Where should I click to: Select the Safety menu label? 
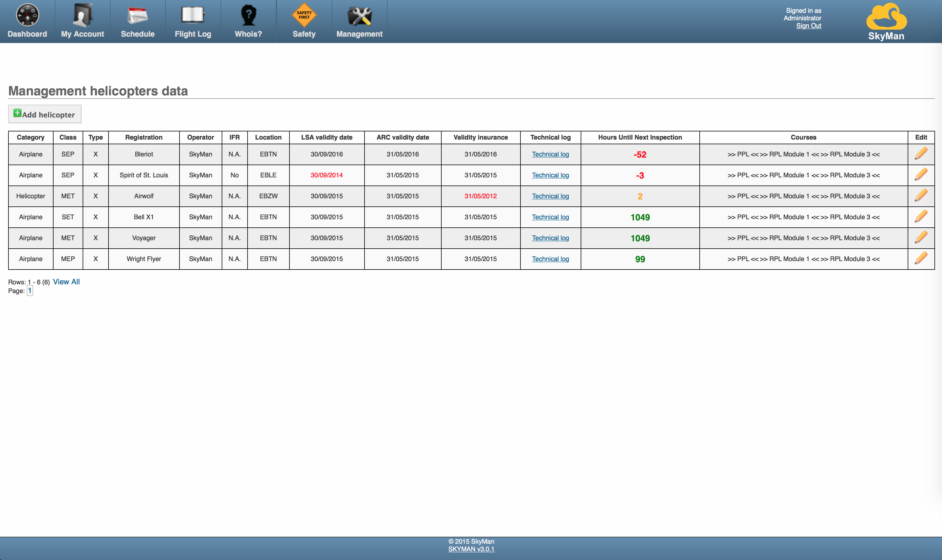click(304, 34)
